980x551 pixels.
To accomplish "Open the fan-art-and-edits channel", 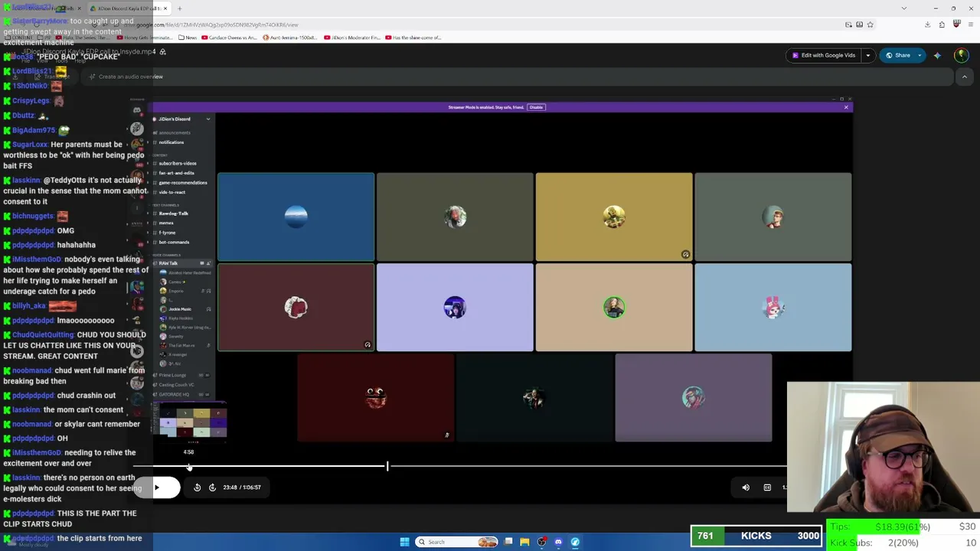I will [177, 173].
